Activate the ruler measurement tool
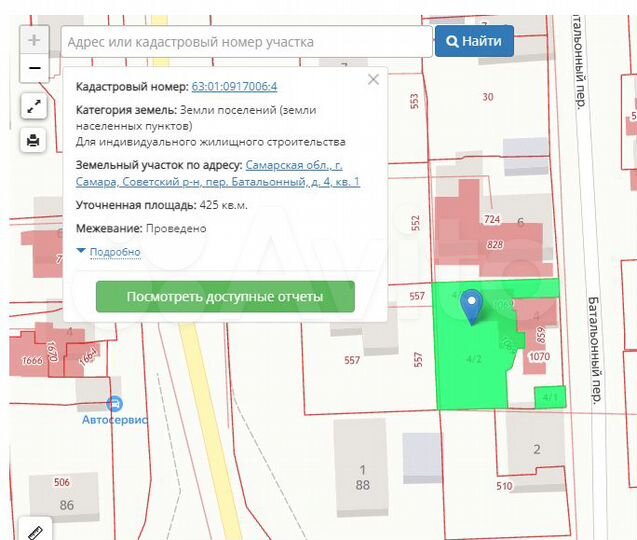This screenshot has height=540, width=637. (35, 530)
